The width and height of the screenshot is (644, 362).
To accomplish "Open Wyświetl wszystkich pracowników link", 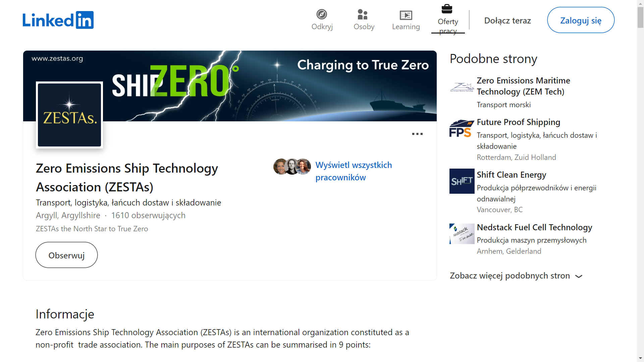I will (x=354, y=171).
